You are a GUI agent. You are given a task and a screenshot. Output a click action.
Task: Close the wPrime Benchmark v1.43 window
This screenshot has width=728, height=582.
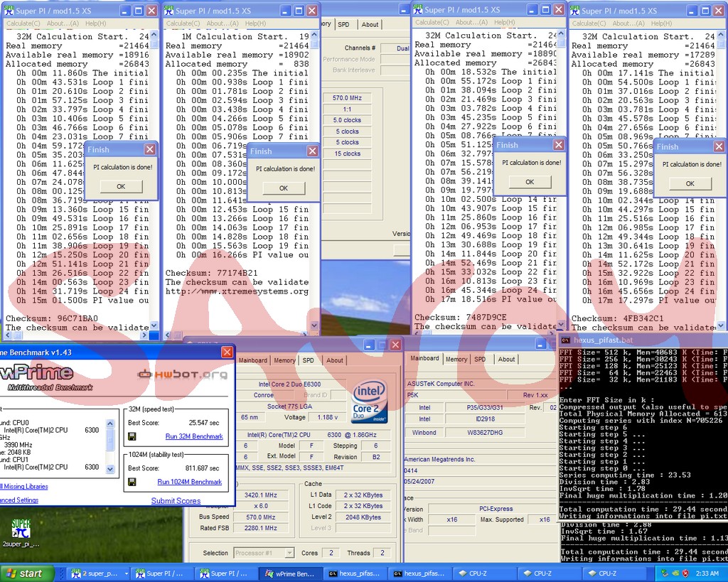[227, 352]
